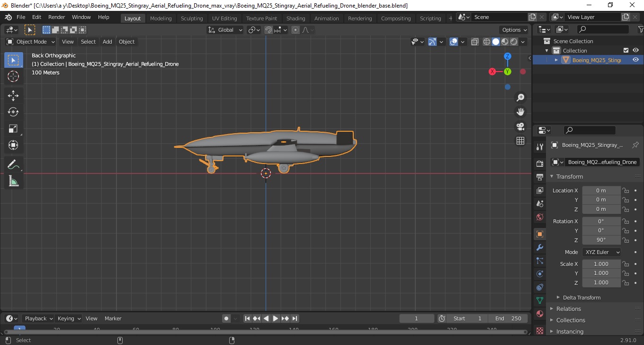Open the Output properties tab
Image resolution: width=644 pixels, height=345 pixels.
pyautogui.click(x=540, y=177)
